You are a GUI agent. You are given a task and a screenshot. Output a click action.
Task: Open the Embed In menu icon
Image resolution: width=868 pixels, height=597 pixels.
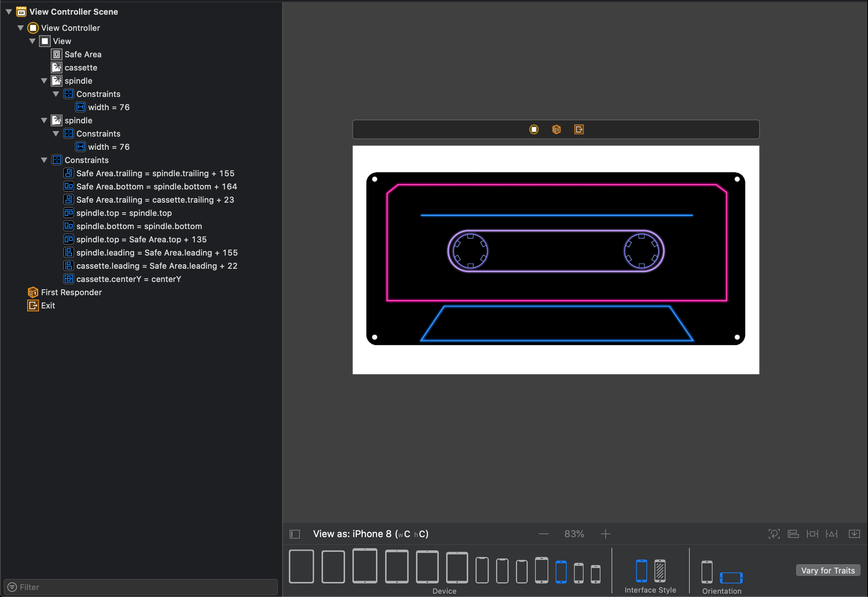[x=854, y=534]
